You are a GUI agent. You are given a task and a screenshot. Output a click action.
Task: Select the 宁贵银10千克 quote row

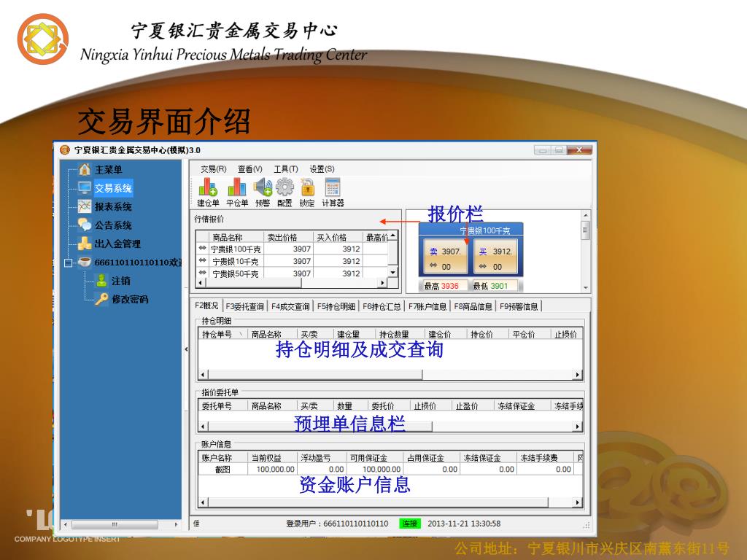[x=293, y=262]
